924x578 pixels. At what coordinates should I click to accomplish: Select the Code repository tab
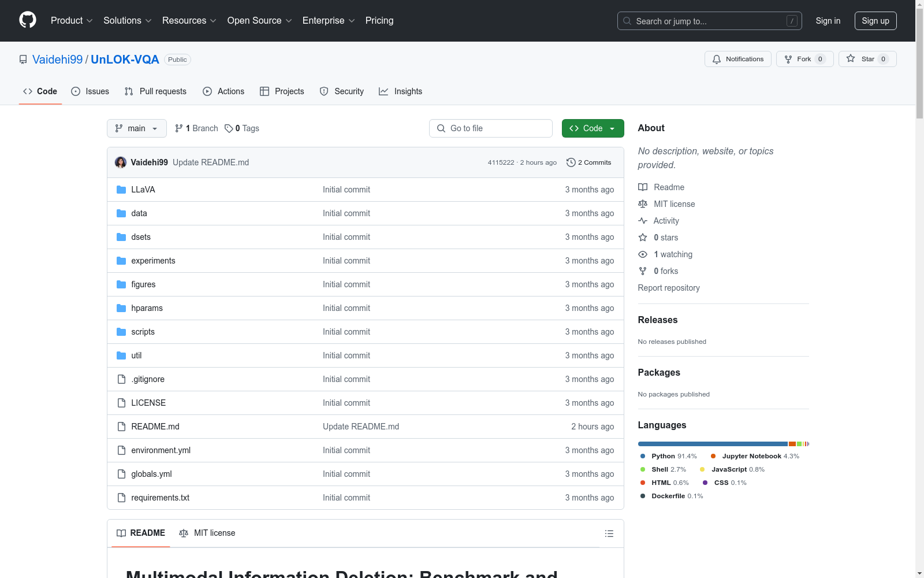40,91
